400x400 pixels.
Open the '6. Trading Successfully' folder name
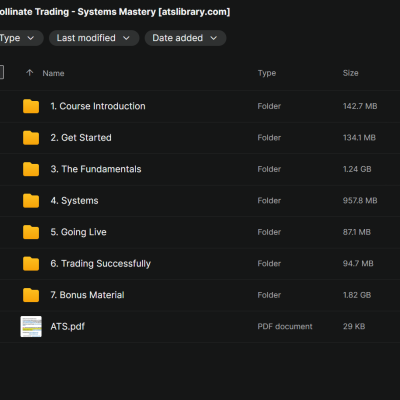click(x=101, y=264)
